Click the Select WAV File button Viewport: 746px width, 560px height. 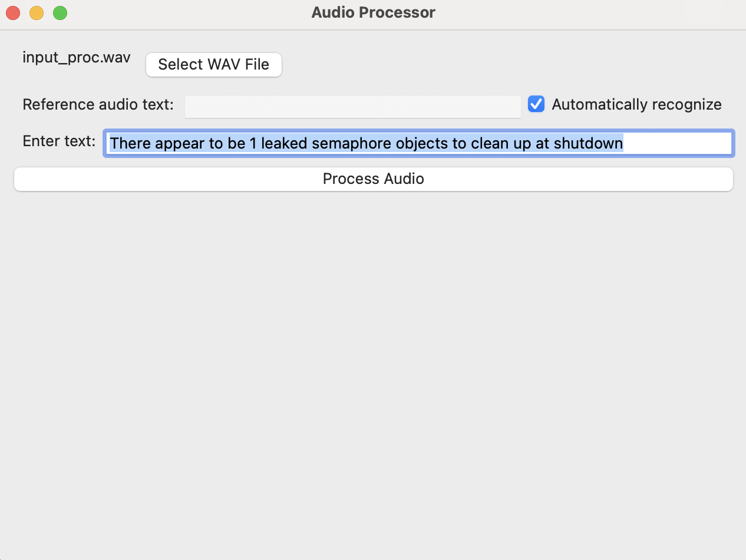pos(213,65)
